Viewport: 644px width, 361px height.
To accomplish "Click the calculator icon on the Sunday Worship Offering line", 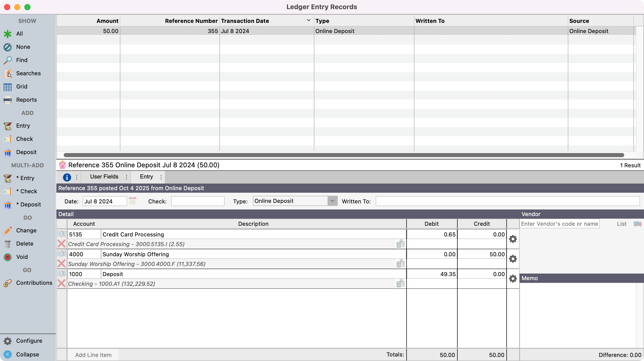I will [400, 264].
